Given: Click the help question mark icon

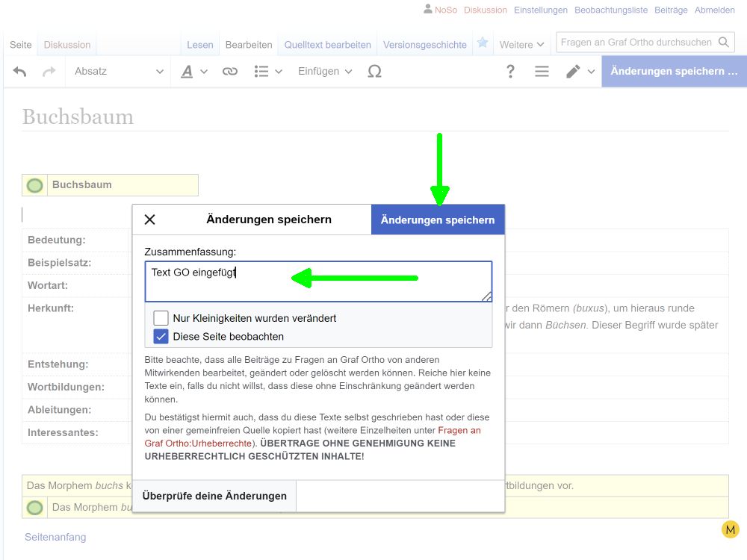Looking at the screenshot, I should [x=510, y=72].
